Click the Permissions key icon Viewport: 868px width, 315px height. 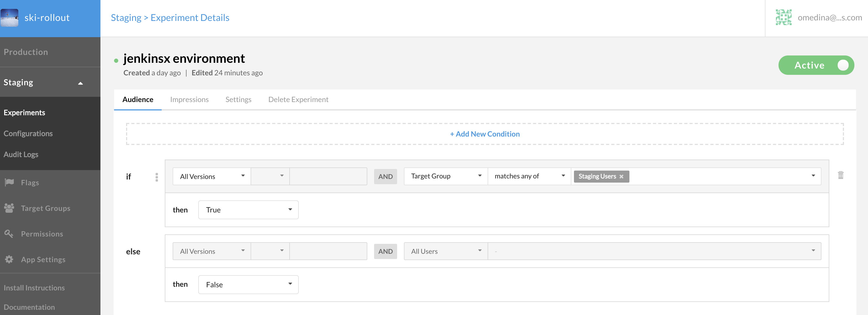click(x=9, y=233)
